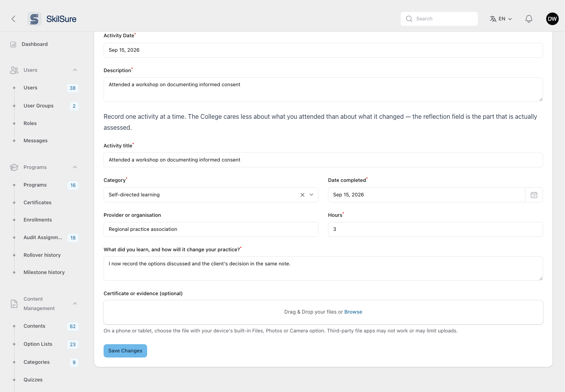Collapse the Content Management section
This screenshot has height=392, width=565.
(x=75, y=304)
